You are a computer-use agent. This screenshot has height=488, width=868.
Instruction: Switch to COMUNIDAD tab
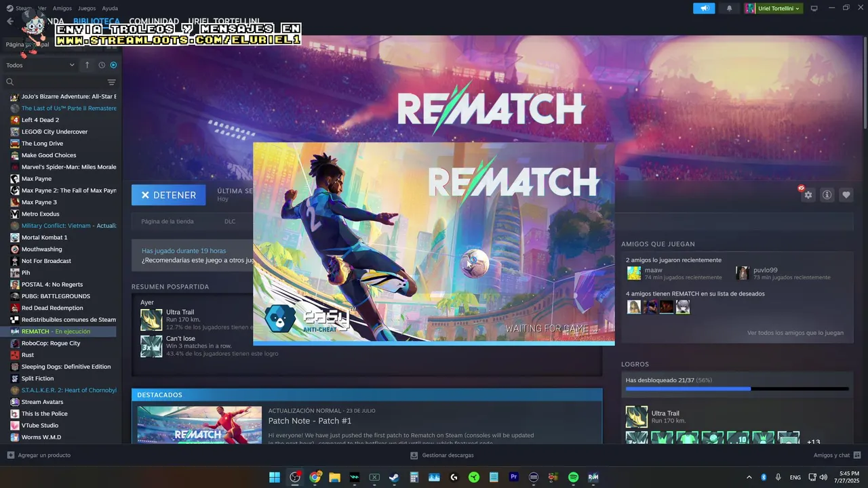[154, 22]
